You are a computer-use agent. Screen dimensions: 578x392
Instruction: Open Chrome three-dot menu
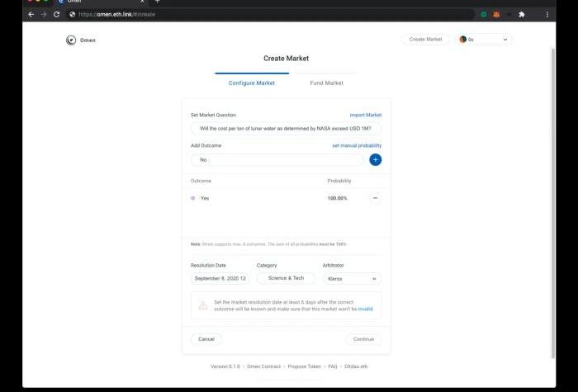tap(547, 14)
